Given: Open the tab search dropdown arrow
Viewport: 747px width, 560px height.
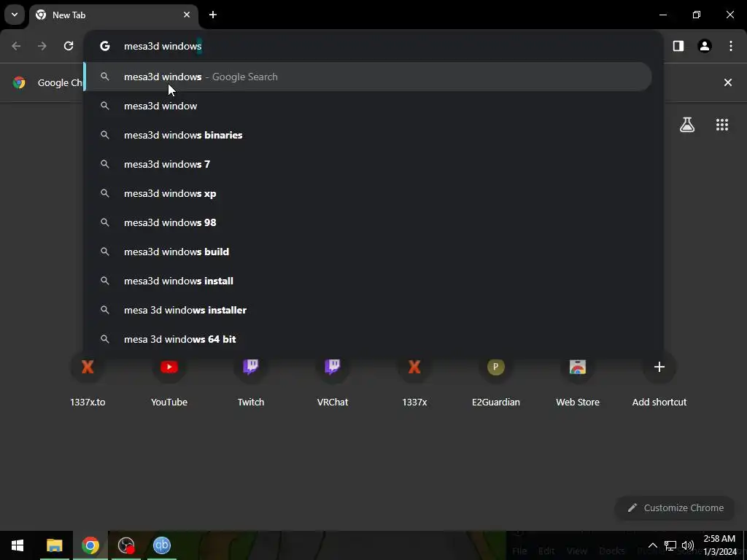Looking at the screenshot, I should [x=15, y=15].
